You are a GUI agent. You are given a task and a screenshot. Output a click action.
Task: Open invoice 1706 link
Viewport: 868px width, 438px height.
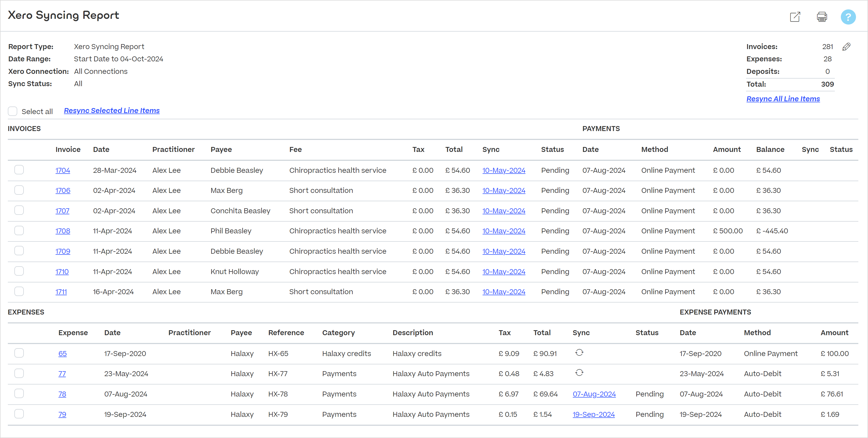[63, 191]
